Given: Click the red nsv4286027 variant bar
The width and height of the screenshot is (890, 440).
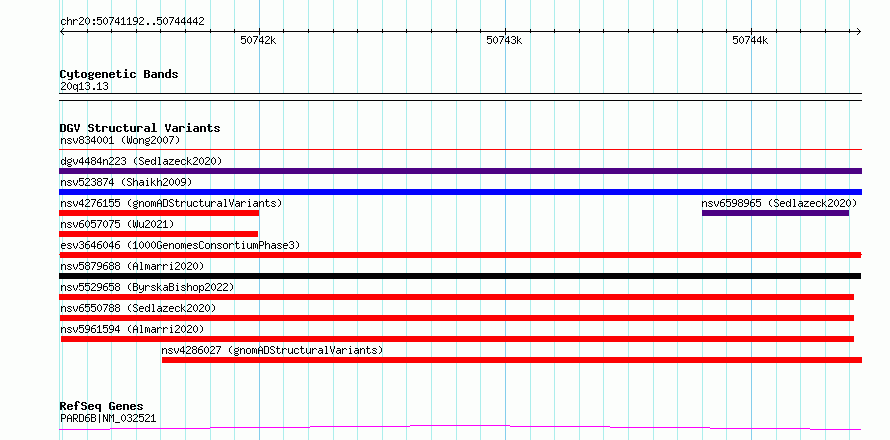Looking at the screenshot, I should 512,360.
